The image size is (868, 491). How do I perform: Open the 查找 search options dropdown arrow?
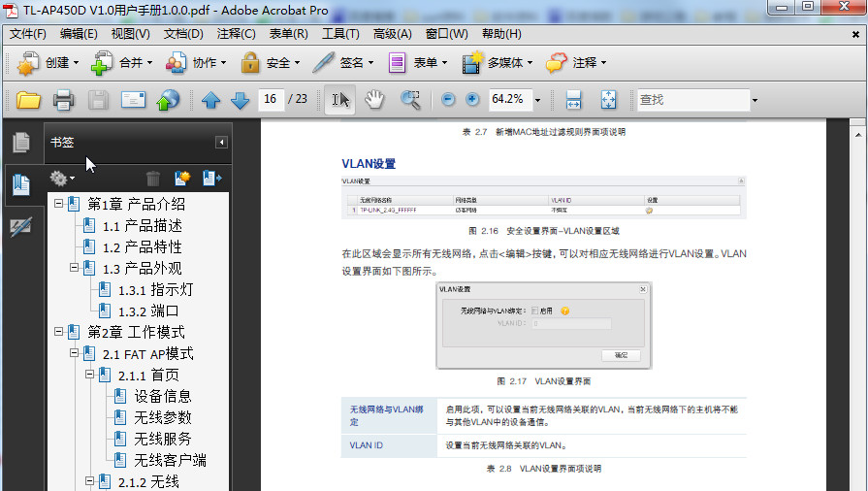(x=755, y=100)
